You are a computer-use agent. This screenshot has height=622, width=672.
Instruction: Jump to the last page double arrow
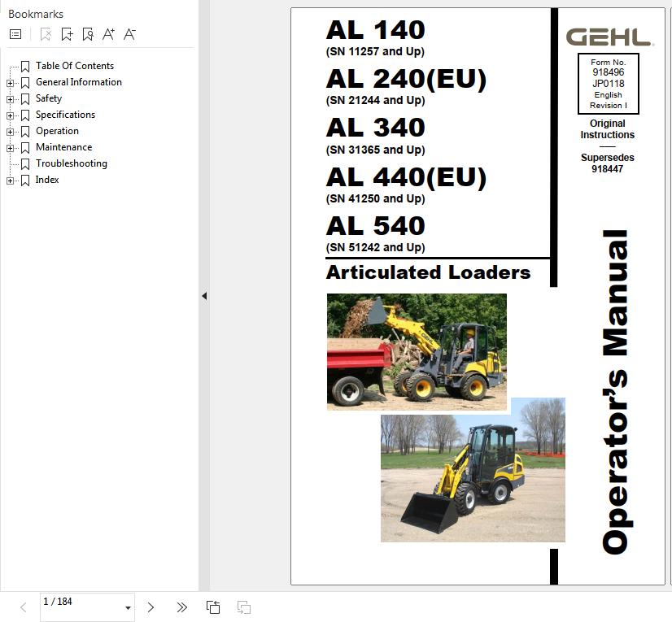coord(181,607)
